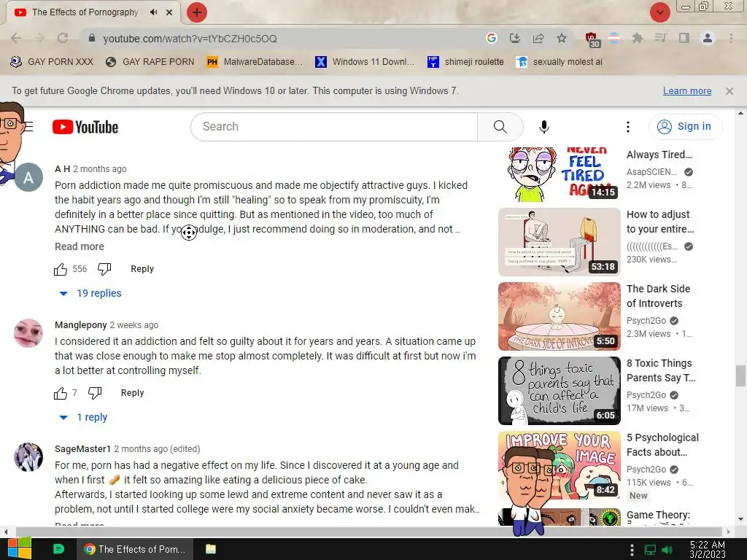Dislike Manglepony's comment
Screen dimensions: 747x560
(95, 393)
